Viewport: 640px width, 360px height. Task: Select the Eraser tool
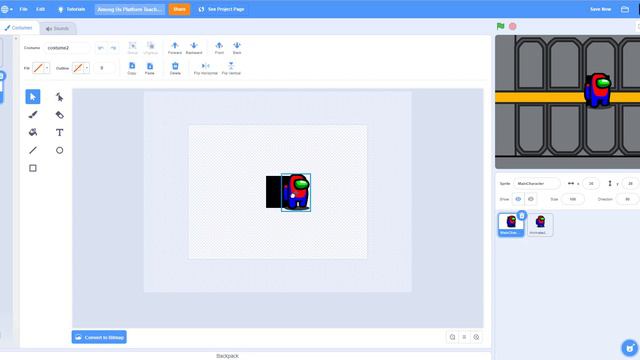pyautogui.click(x=60, y=115)
